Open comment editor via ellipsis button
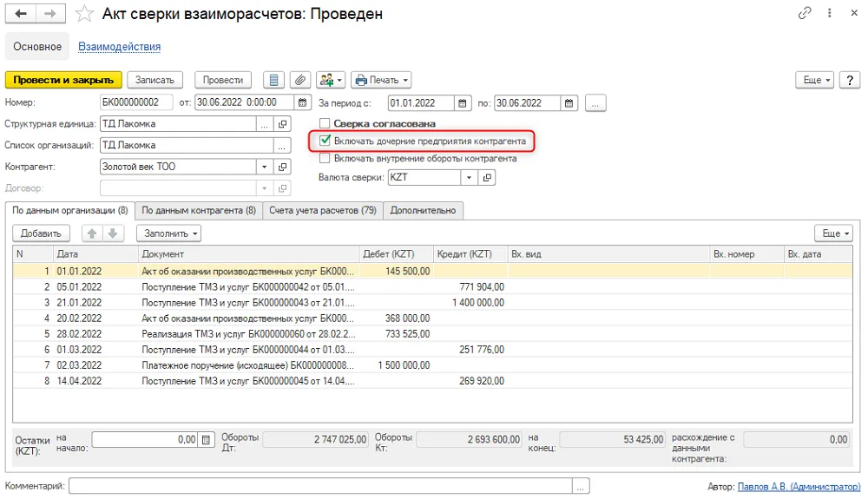Viewport: 868px width, 499px height. [580, 486]
